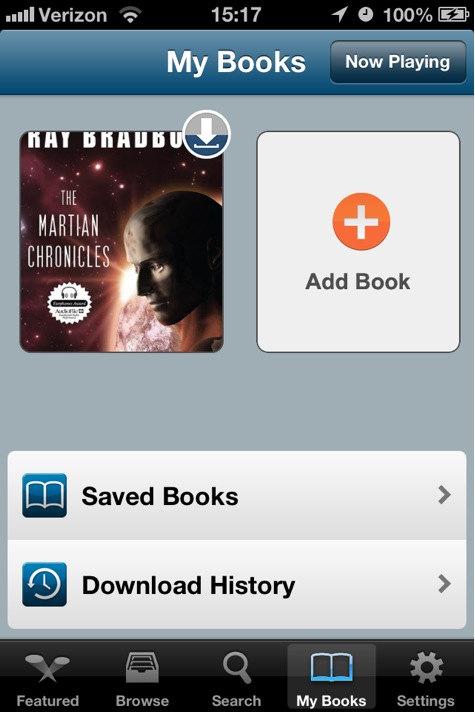Image resolution: width=475 pixels, height=712 pixels.
Task: Open the Download History row
Action: 237,584
